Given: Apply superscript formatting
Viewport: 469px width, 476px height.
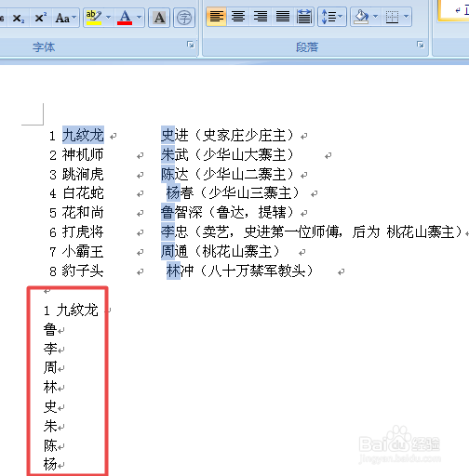Looking at the screenshot, I should (x=41, y=18).
